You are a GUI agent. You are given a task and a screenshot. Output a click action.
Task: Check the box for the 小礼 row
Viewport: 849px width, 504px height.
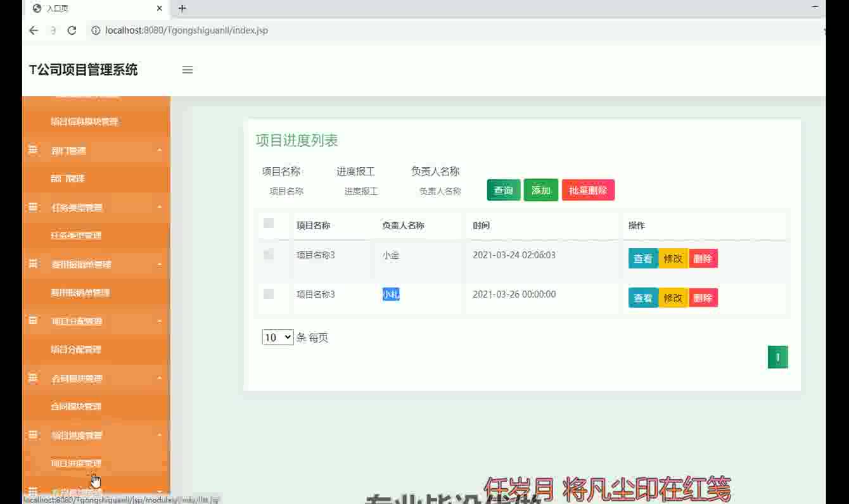coord(269,294)
